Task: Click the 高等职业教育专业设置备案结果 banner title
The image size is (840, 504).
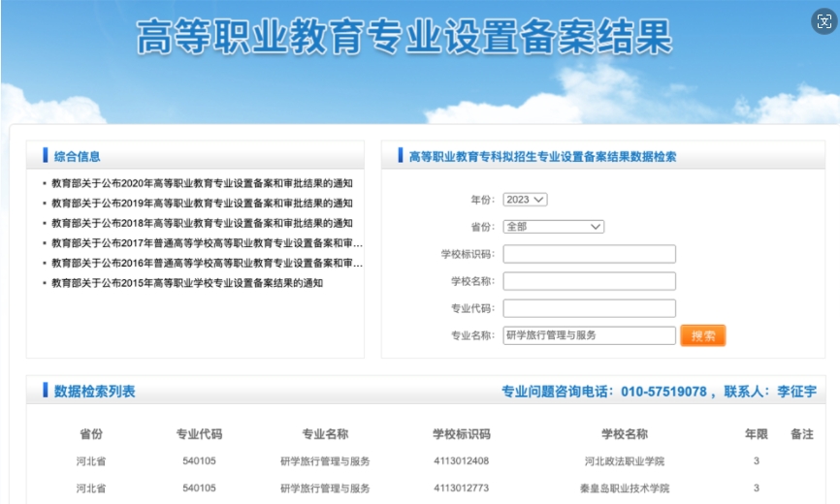Action: (404, 37)
